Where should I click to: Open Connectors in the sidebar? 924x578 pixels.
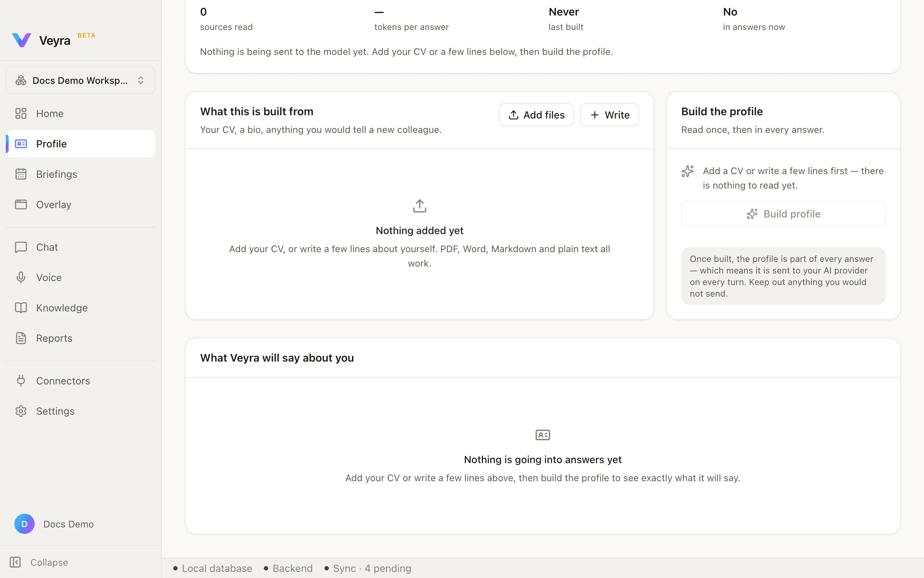pos(80,381)
